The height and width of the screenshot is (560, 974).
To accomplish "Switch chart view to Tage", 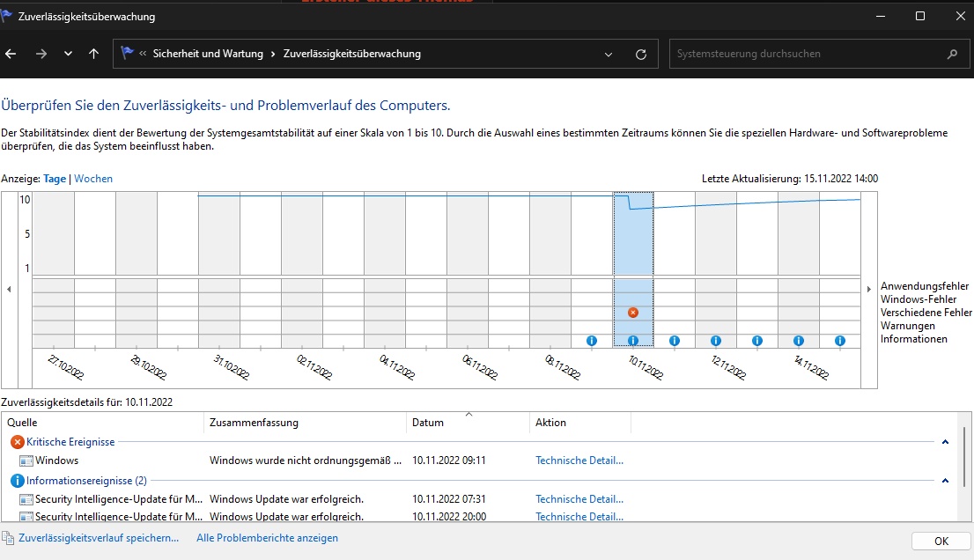I will point(55,179).
